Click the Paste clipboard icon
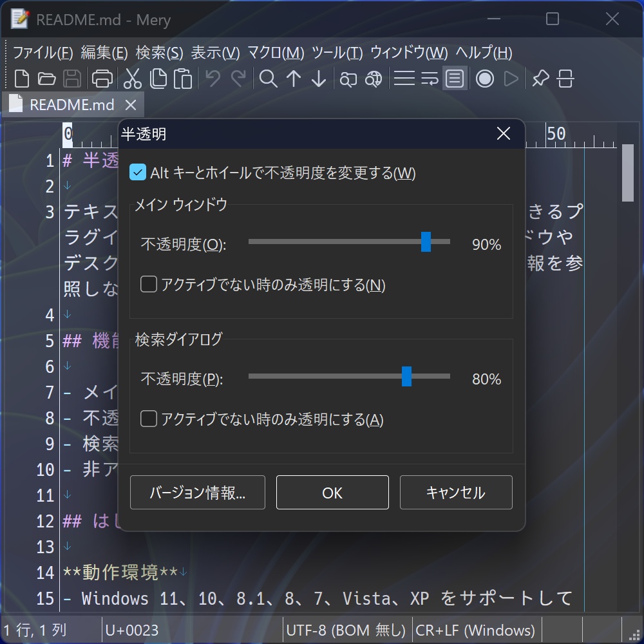 (183, 79)
